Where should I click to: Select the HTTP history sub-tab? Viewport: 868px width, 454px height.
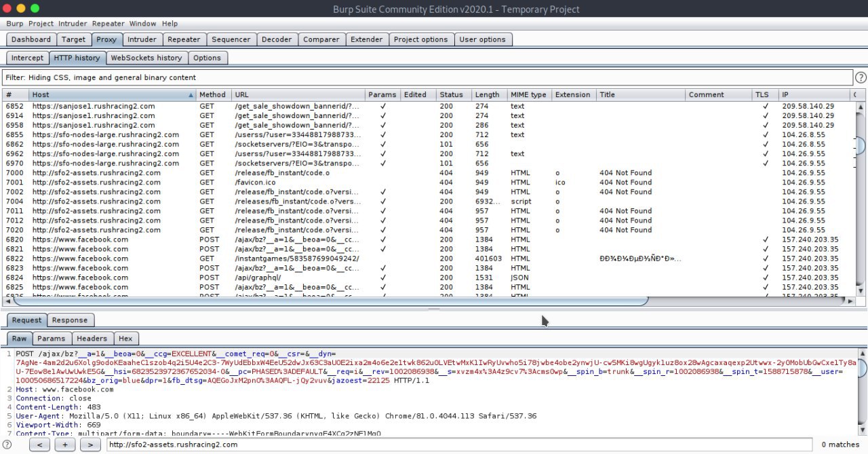77,58
